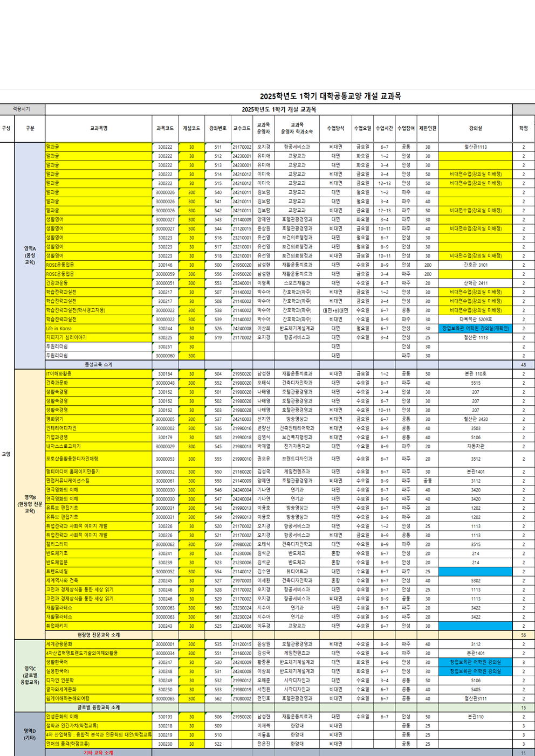Click course cell '실용한국어I'

coord(99,671)
